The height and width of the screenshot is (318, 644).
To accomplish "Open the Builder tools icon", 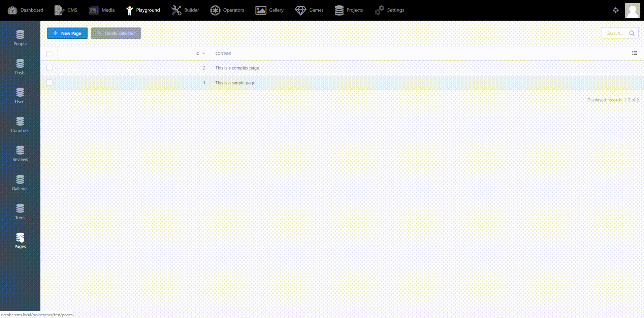I will (x=176, y=10).
